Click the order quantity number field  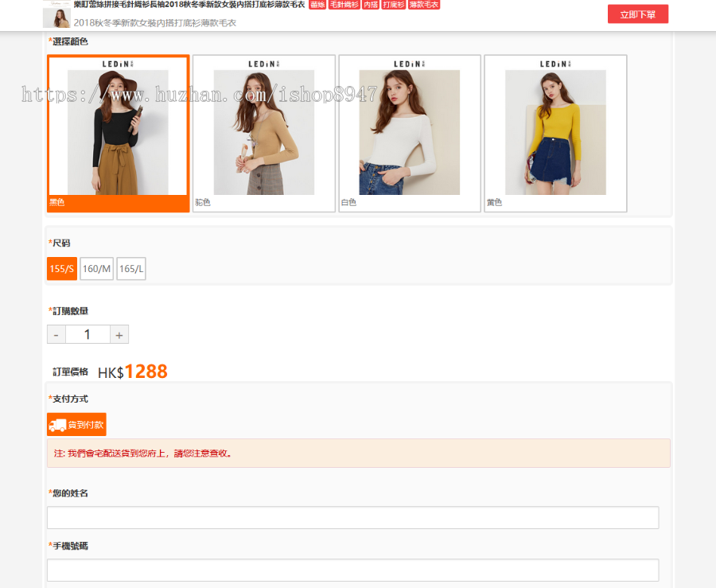(x=88, y=335)
